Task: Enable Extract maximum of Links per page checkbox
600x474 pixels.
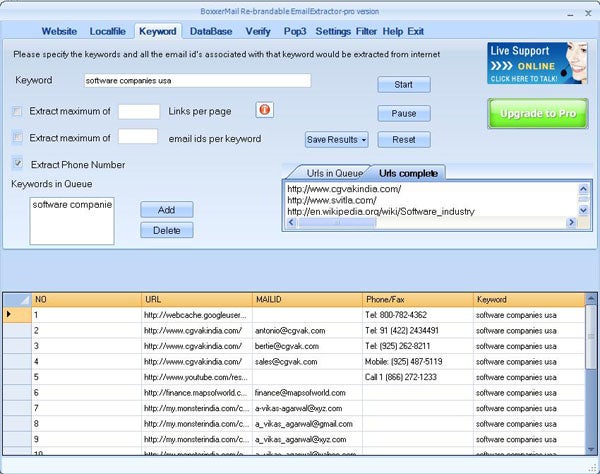Action: (x=17, y=111)
